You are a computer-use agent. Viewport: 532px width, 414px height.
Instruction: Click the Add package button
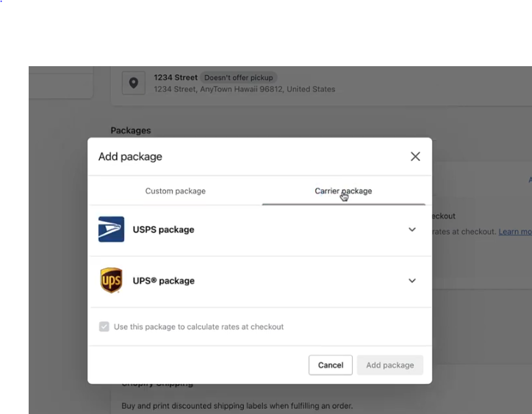click(390, 365)
